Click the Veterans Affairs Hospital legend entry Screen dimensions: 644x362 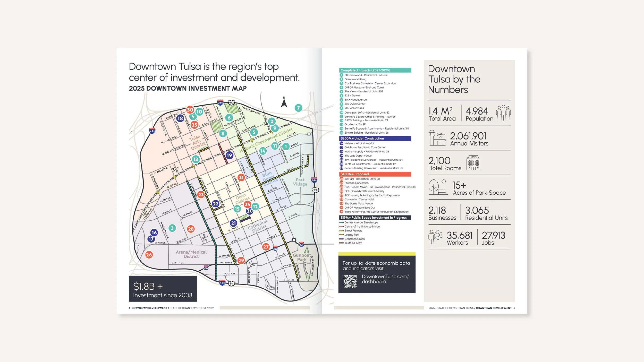point(359,143)
